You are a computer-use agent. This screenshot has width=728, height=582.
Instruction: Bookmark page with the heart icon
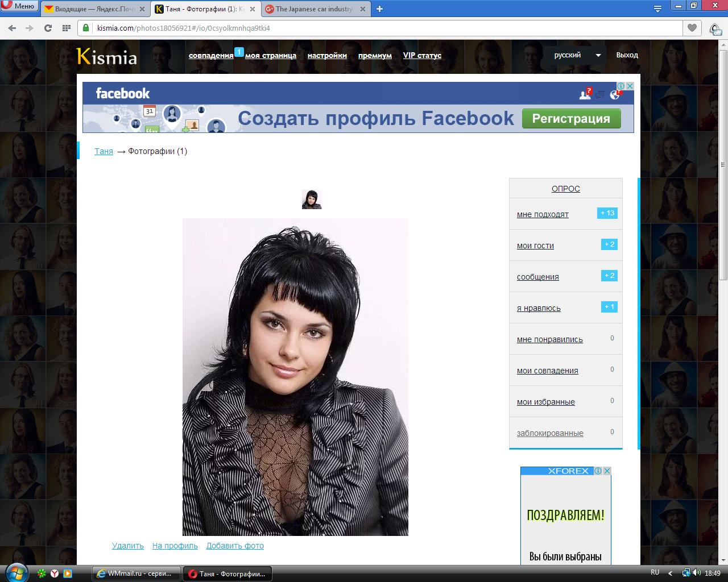pos(692,28)
